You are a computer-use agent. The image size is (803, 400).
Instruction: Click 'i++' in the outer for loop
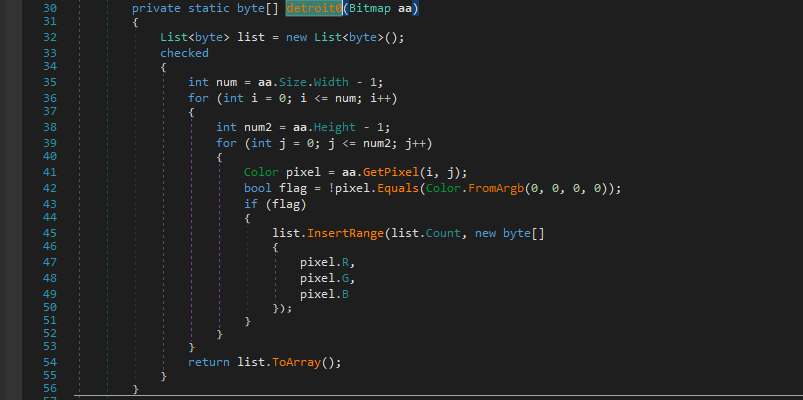click(381, 98)
